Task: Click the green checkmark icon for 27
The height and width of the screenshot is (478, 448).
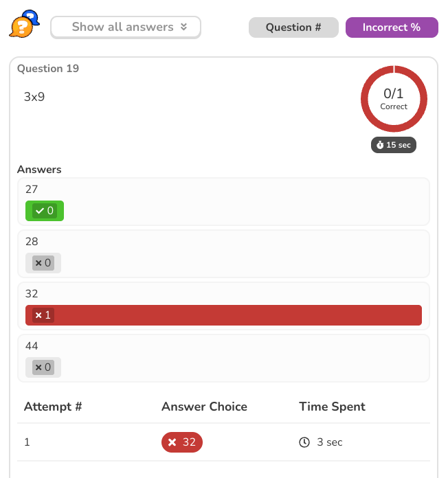Action: coord(39,211)
